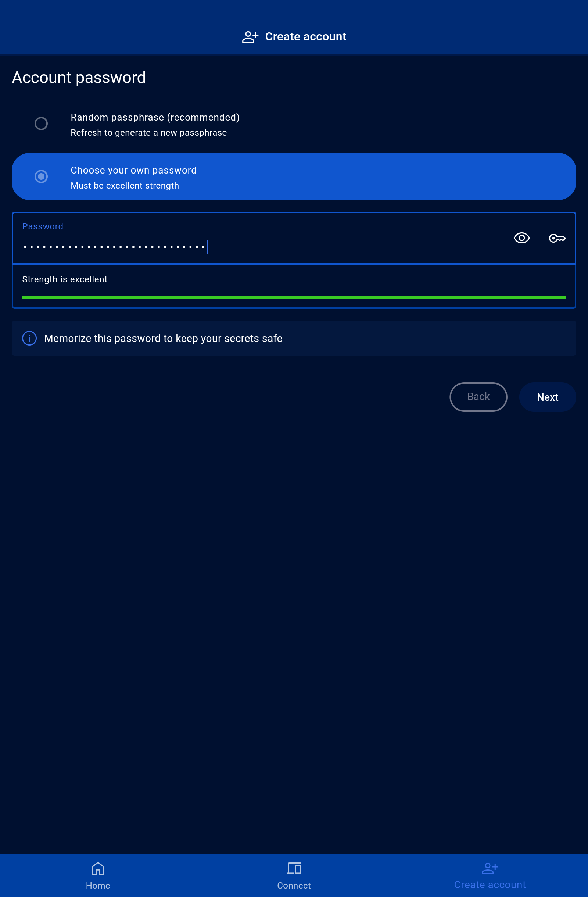Viewport: 588px width, 897px height.
Task: Click the Must be excellent strength text
Action: [125, 185]
